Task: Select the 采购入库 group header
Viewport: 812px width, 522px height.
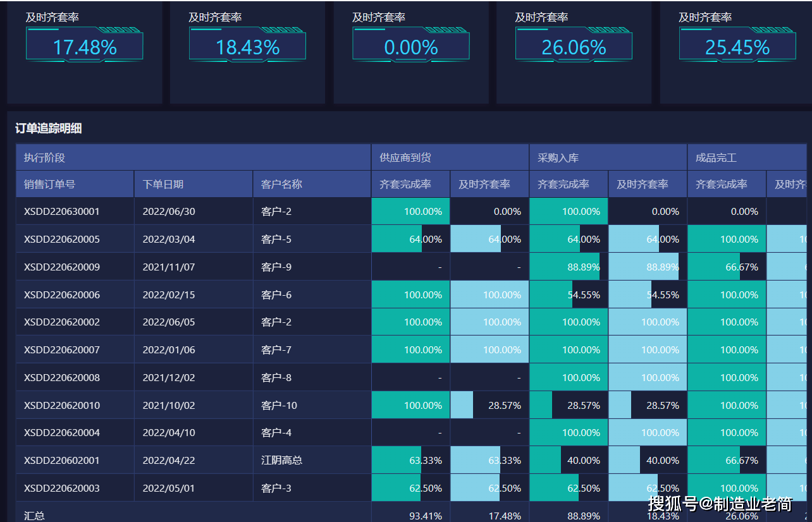Action: [608, 157]
